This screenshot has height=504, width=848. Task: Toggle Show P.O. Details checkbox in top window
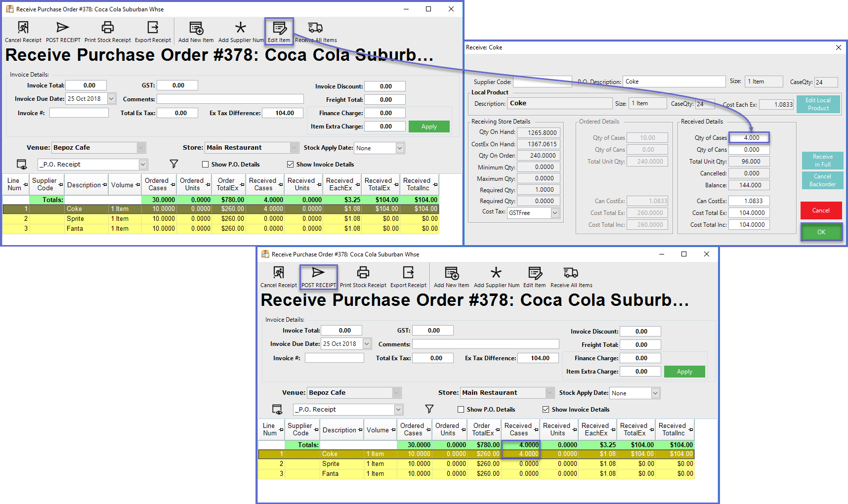pos(206,165)
